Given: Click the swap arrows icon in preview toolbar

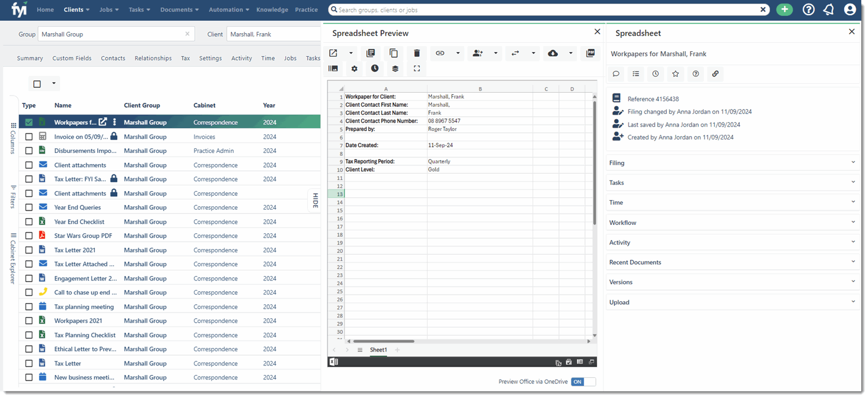Looking at the screenshot, I should point(515,53).
